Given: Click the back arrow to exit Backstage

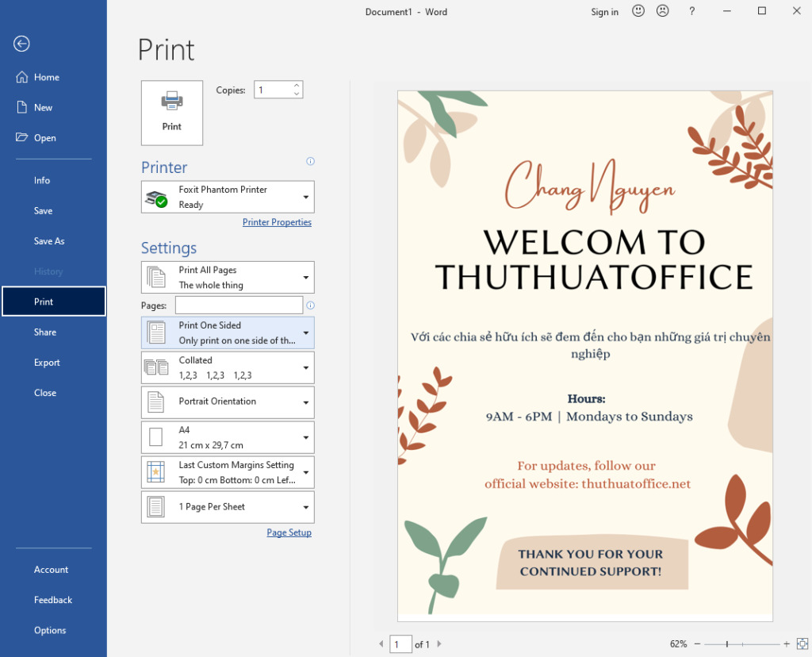Looking at the screenshot, I should (x=21, y=44).
